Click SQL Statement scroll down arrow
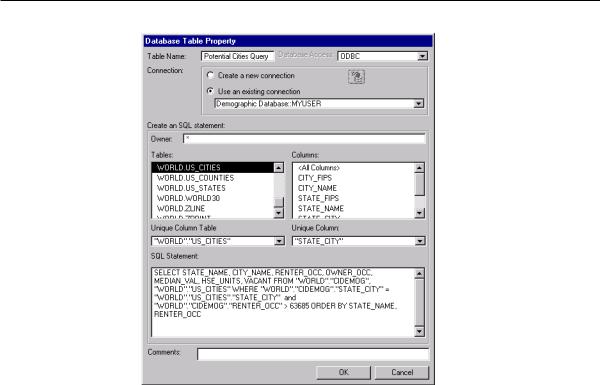600x385 pixels. point(419,331)
